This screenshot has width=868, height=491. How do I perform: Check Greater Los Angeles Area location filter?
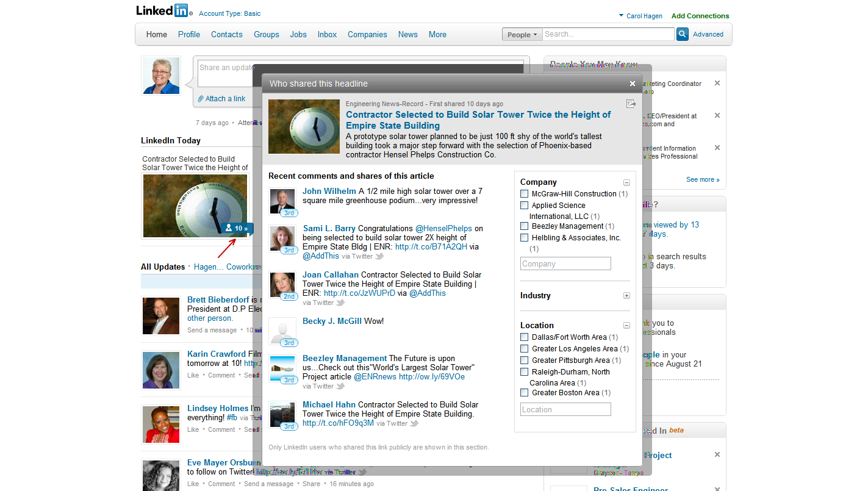pos(524,349)
